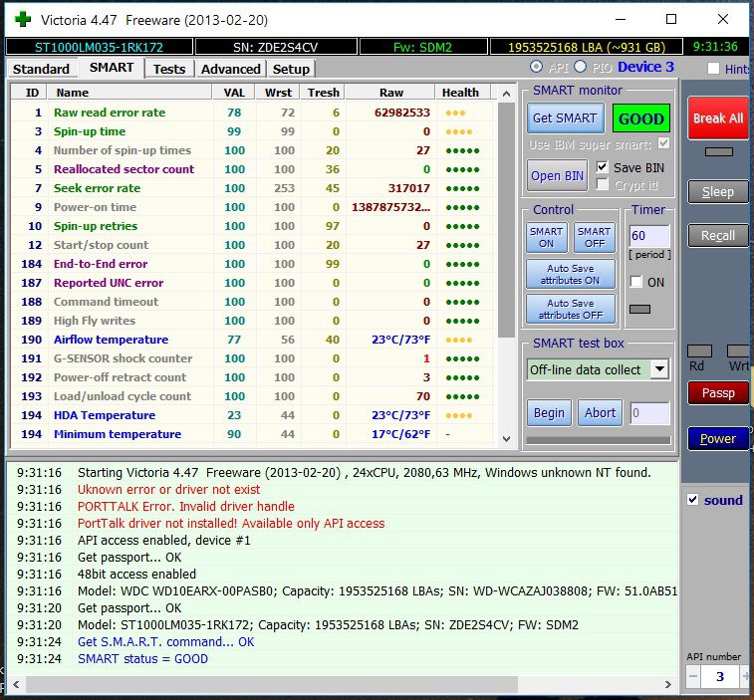
Task: Click the blue Power button
Action: [718, 438]
